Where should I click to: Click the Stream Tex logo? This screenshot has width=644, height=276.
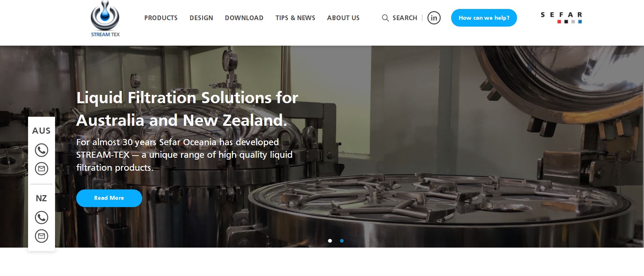pos(105,19)
